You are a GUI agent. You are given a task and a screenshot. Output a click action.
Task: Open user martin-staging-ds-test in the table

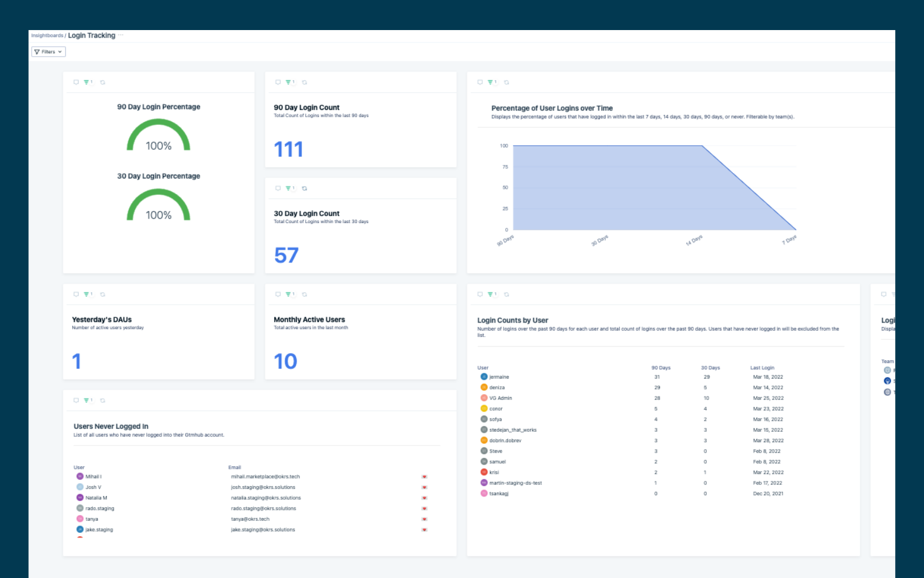pos(516,483)
